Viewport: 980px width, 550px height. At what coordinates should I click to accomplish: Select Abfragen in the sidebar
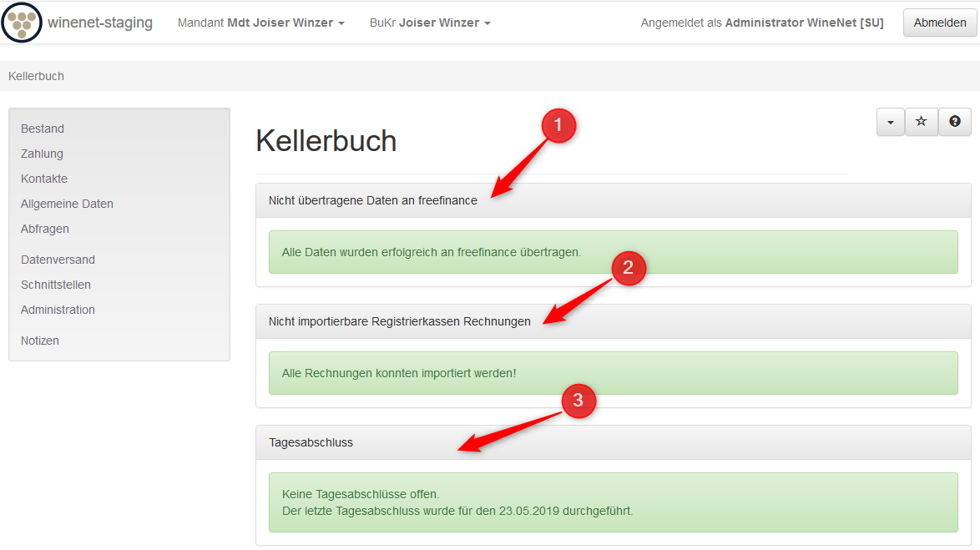point(45,229)
